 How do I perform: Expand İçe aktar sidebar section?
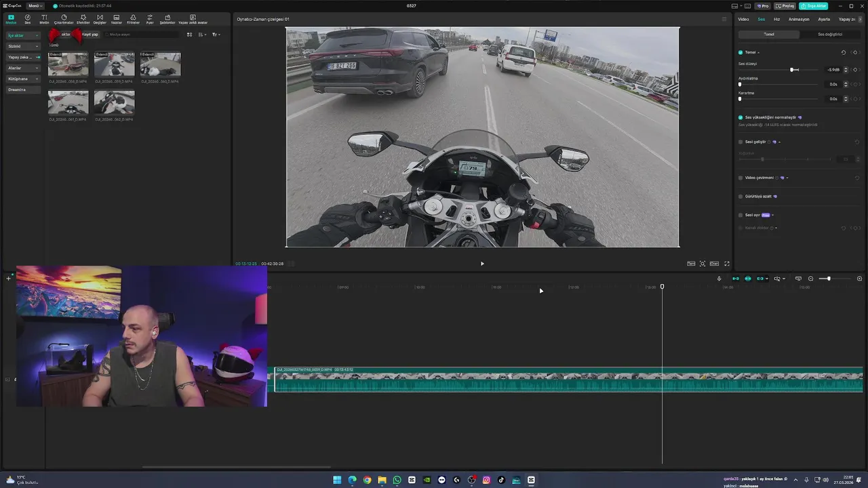pos(24,35)
